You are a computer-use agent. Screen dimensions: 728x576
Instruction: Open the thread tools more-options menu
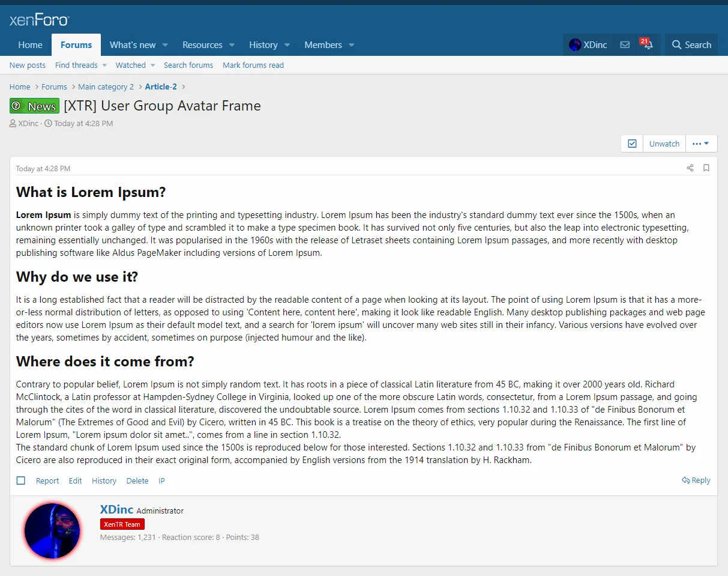pyautogui.click(x=700, y=144)
